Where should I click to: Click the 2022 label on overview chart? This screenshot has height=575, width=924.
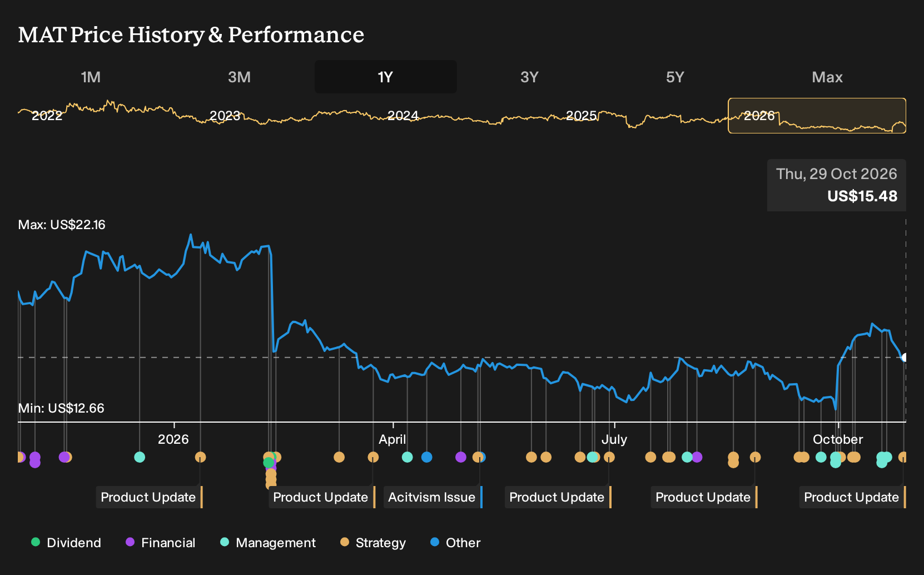[47, 116]
